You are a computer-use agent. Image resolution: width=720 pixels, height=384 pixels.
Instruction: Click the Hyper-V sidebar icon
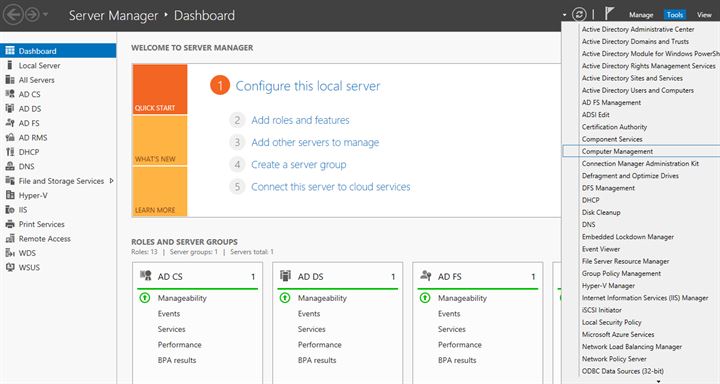pyautogui.click(x=10, y=195)
